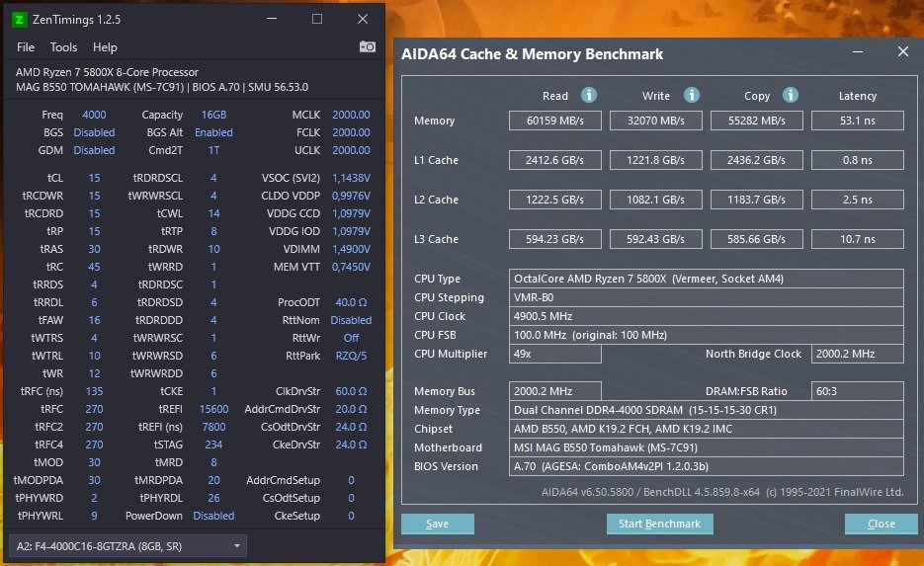Minimize the AIDA64 benchmark window
The image size is (924, 566).
(858, 51)
